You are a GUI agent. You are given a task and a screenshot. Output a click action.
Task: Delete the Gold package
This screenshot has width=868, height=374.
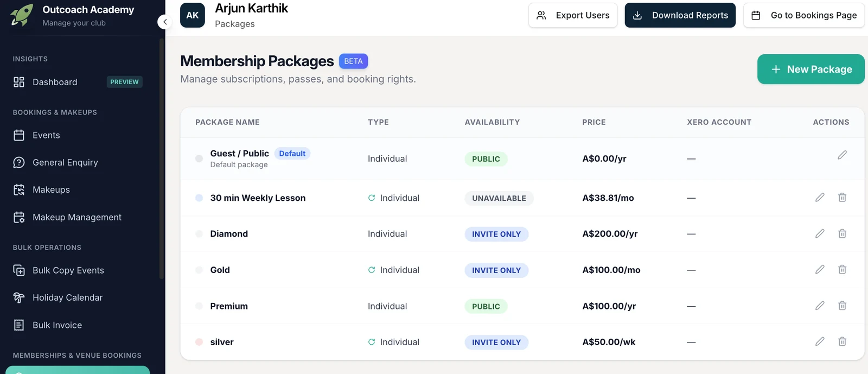[x=842, y=269]
